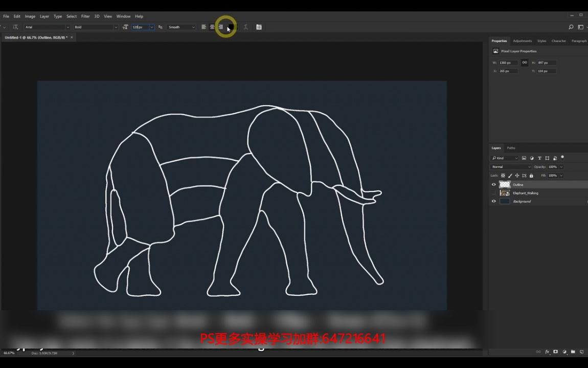Open the Create Warped Text icon
The width and height of the screenshot is (588, 368).
tap(245, 27)
